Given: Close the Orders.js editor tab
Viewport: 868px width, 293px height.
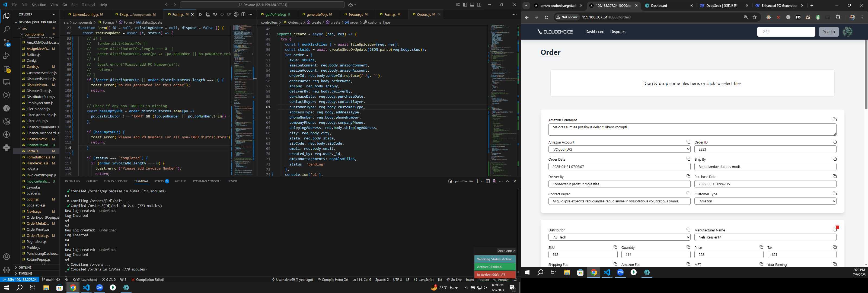Looking at the screenshot, I should pyautogui.click(x=439, y=14).
